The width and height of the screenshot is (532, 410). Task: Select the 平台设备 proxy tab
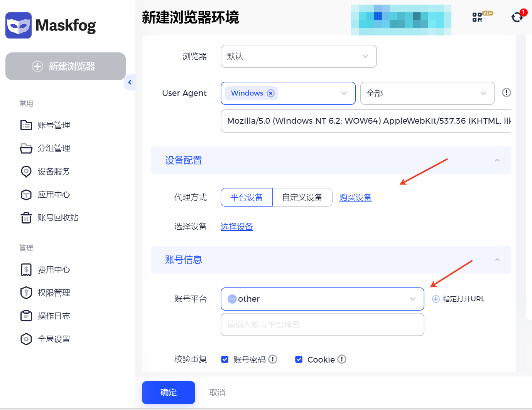(247, 197)
